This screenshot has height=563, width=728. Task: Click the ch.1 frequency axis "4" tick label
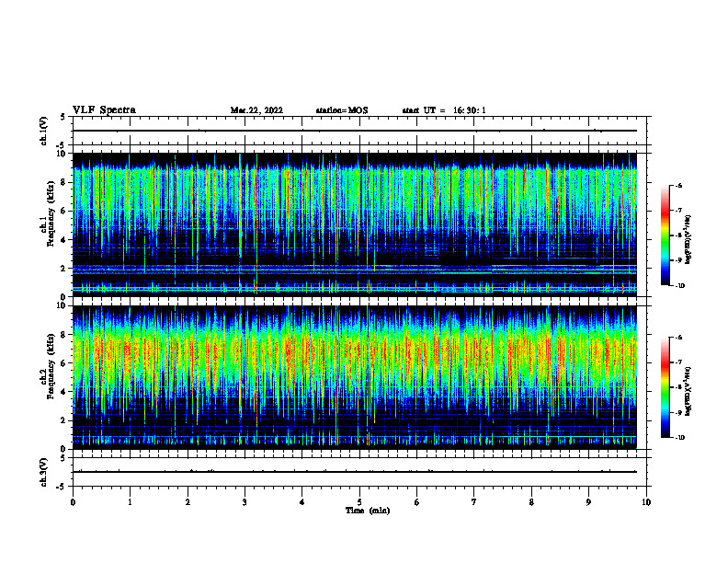tap(64, 240)
